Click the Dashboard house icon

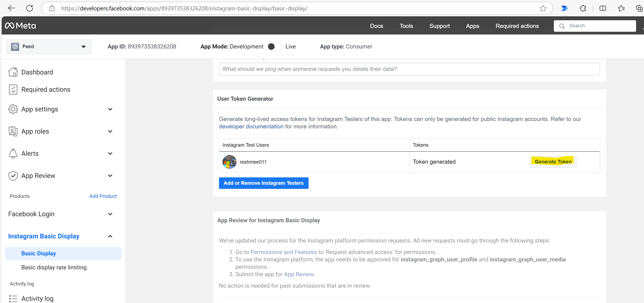point(13,72)
